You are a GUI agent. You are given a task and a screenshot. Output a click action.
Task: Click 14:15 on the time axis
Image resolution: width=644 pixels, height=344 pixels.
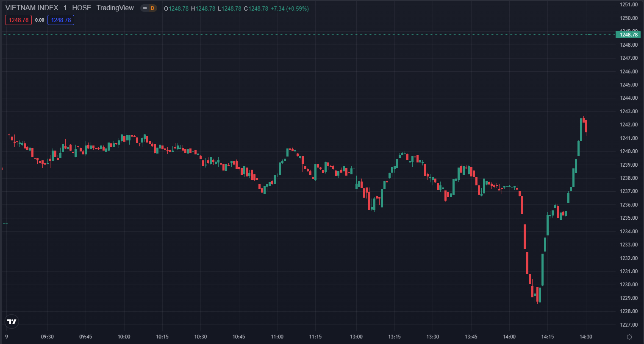(x=547, y=337)
